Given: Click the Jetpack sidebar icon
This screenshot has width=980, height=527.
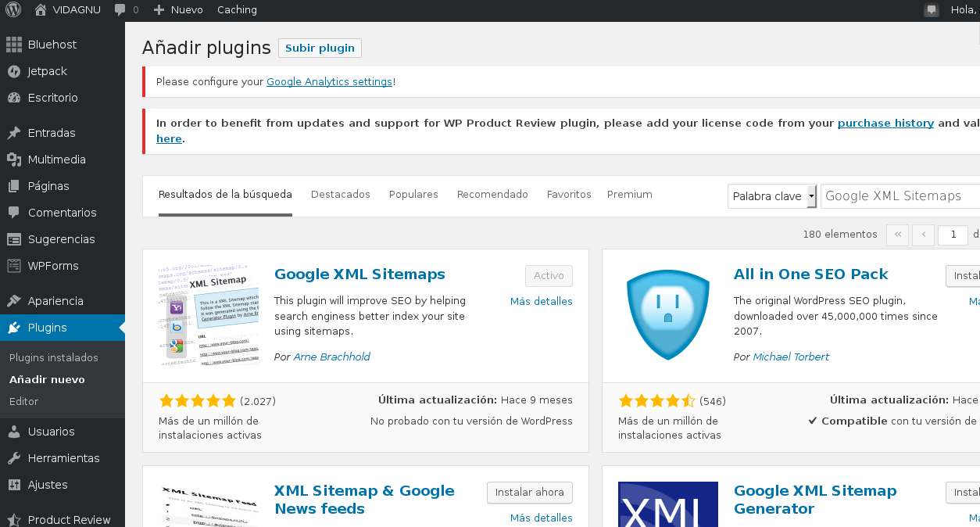Looking at the screenshot, I should [14, 71].
